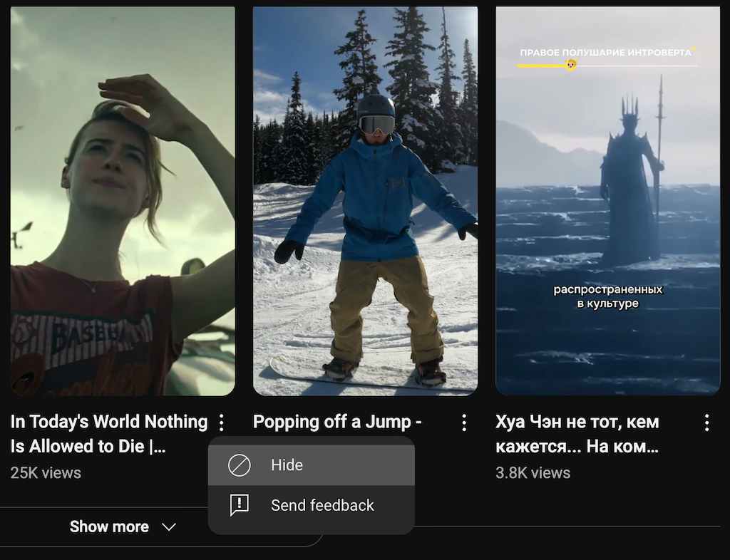Click the woman-shielding-eyes thumbnail
This screenshot has width=730, height=560.
point(122,199)
